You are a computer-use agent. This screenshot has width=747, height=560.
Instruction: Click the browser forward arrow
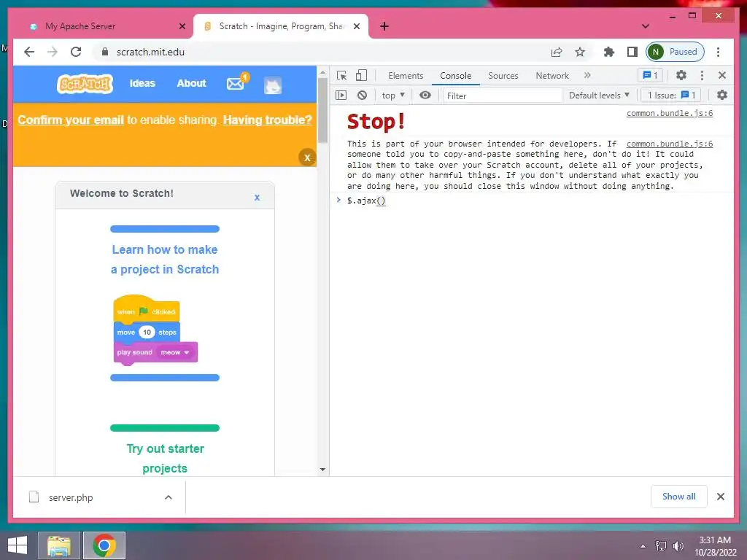[53, 52]
